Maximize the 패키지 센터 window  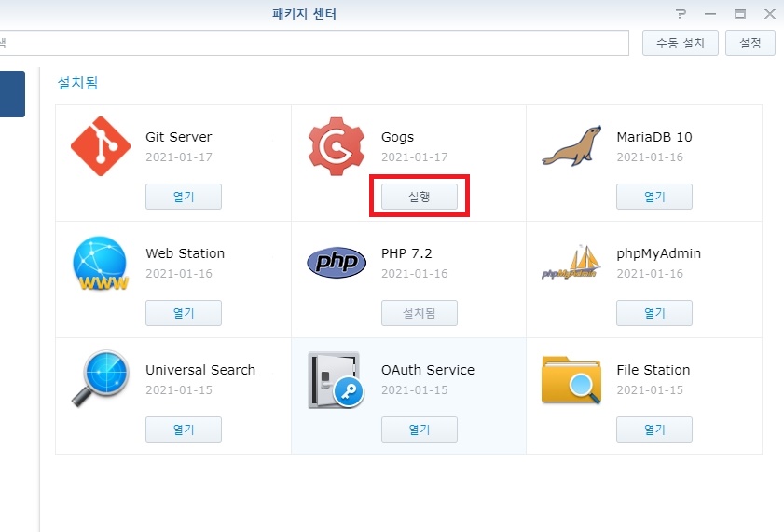pyautogui.click(x=740, y=14)
